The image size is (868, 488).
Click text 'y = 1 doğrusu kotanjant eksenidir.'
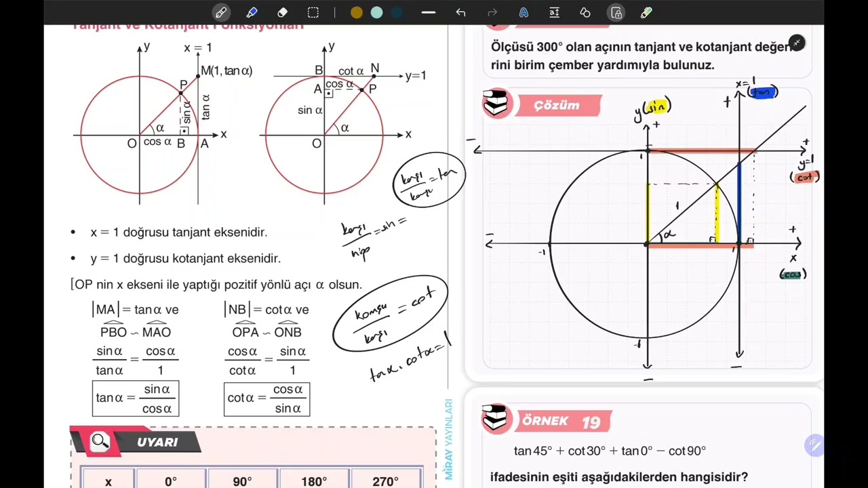186,258
